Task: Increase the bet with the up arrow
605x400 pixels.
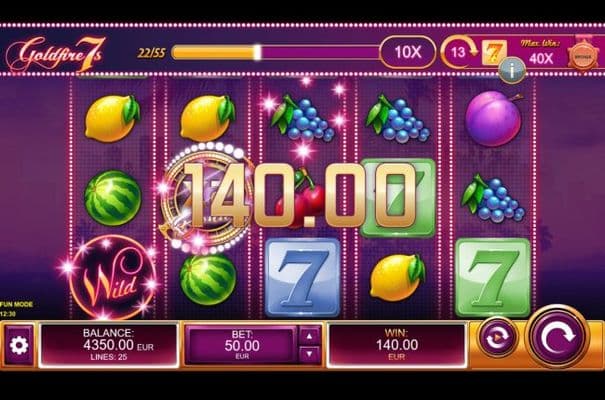Action: [x=309, y=336]
